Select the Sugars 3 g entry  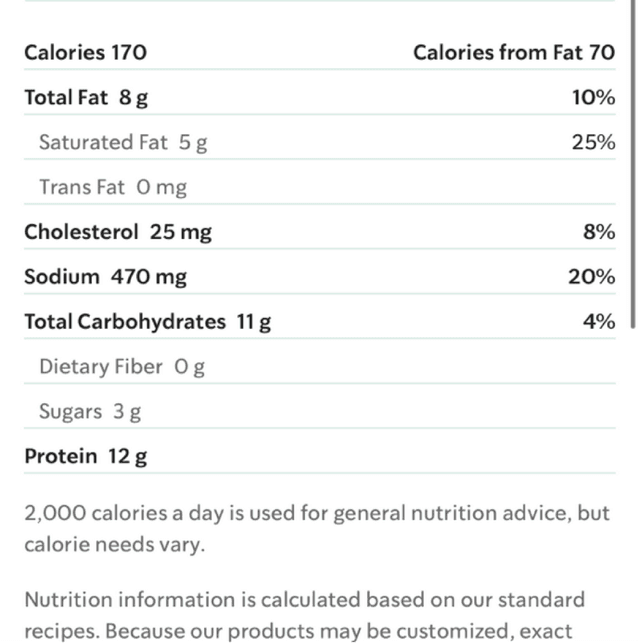[x=90, y=411]
